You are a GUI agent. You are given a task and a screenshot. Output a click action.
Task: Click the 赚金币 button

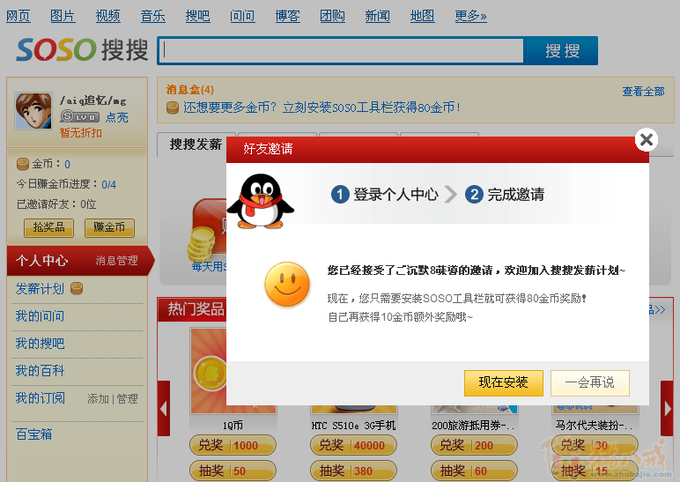pyautogui.click(x=109, y=228)
